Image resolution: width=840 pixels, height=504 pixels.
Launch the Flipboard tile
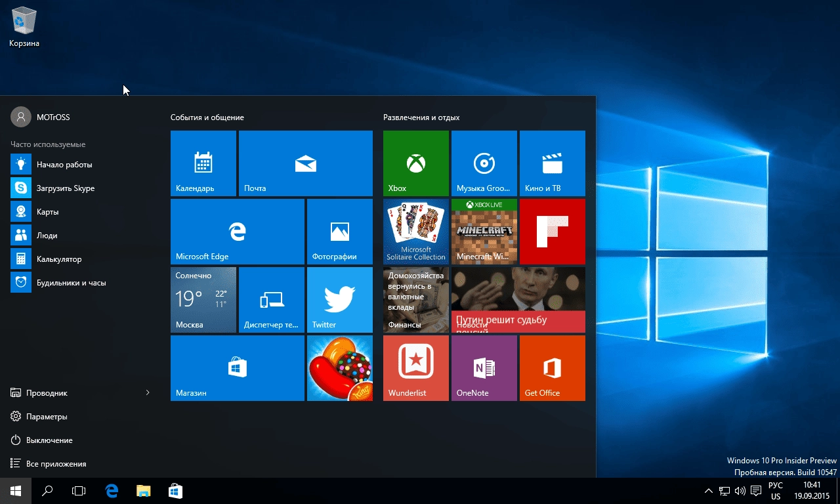click(x=553, y=232)
